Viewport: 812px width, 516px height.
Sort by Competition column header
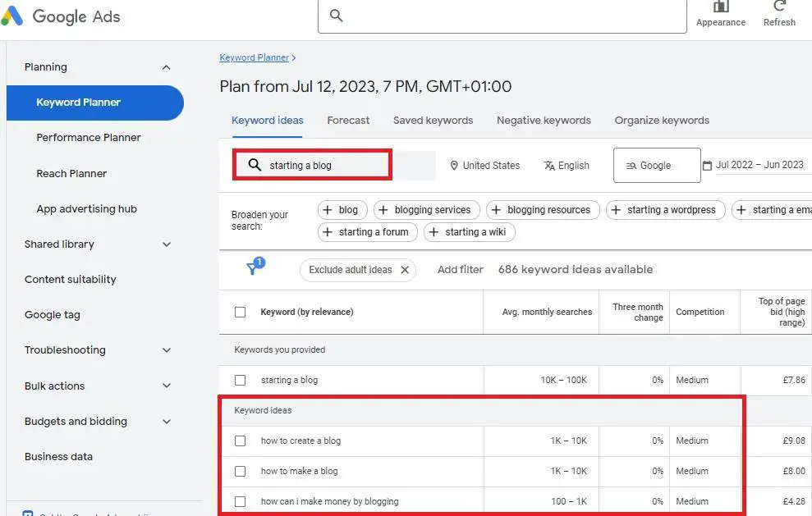point(700,312)
